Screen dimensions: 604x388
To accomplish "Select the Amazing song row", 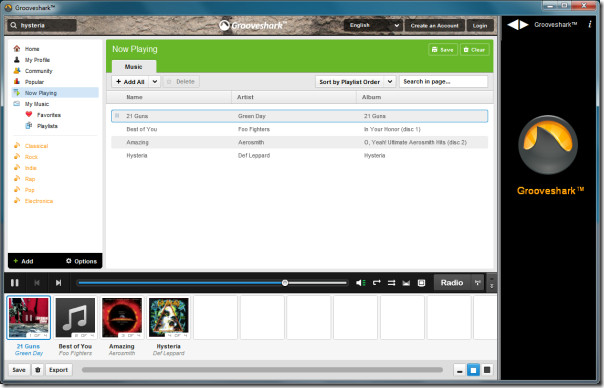I will coord(299,142).
